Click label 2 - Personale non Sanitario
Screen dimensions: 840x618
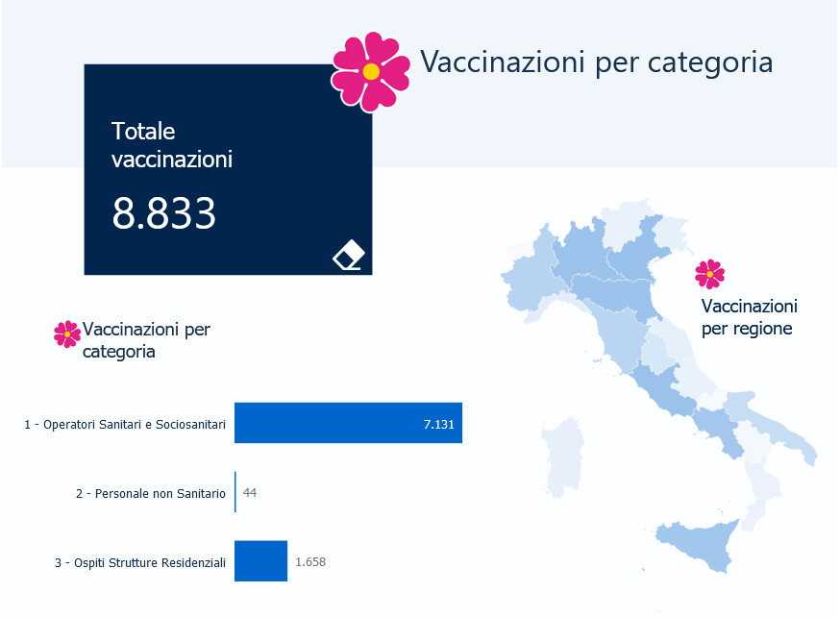pyautogui.click(x=151, y=493)
